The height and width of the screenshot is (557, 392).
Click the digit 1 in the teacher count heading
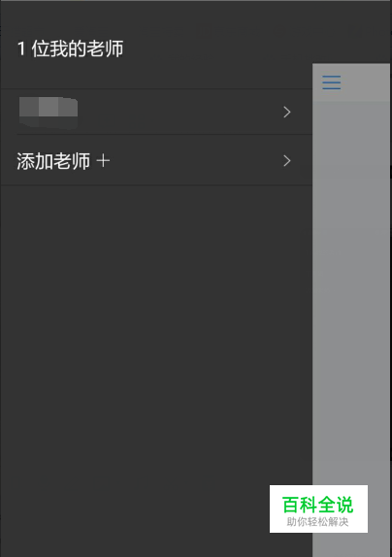pyautogui.click(x=21, y=49)
